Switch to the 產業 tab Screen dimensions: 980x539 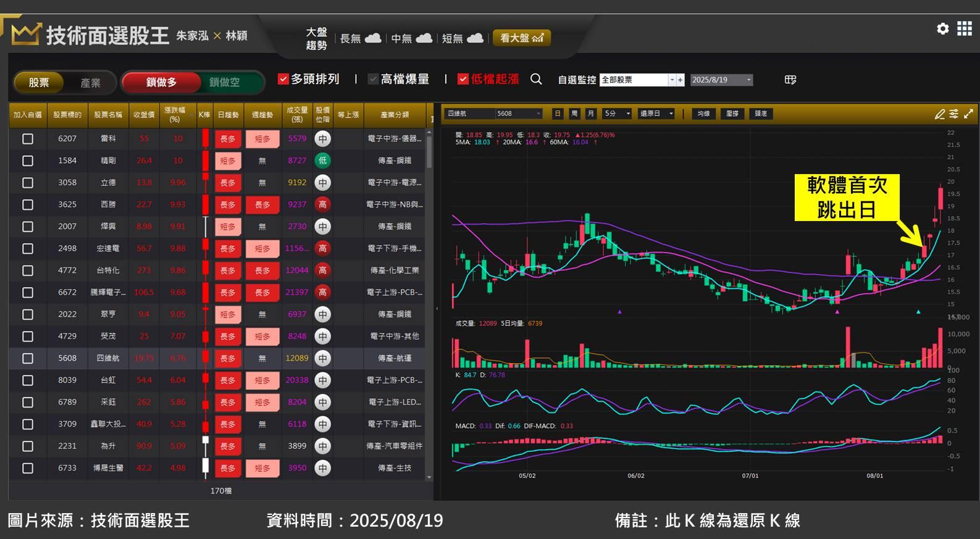point(90,83)
